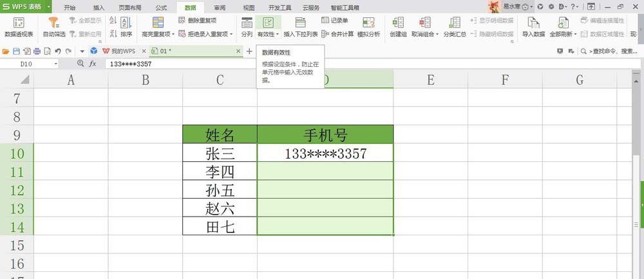Expand the Data Validation (有效性) dropdown
This screenshot has width=644, height=279.
click(278, 35)
